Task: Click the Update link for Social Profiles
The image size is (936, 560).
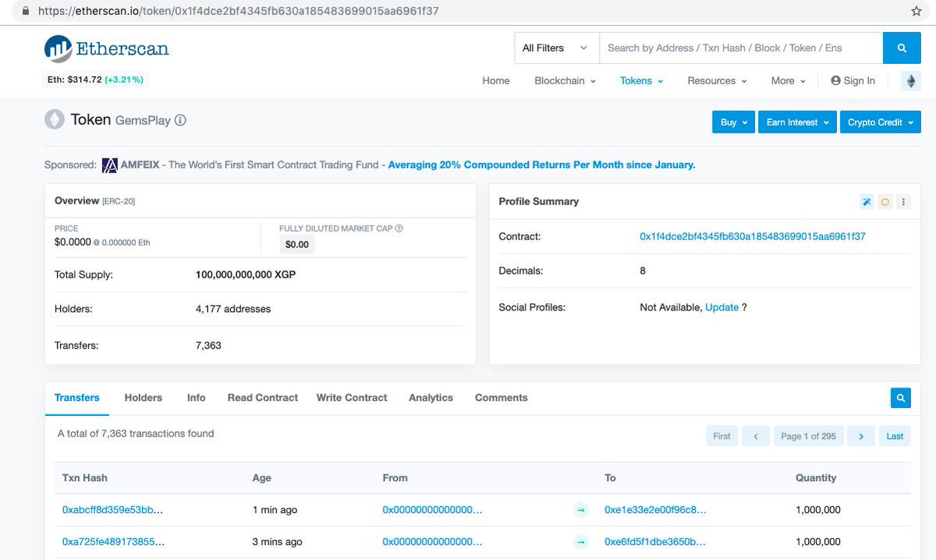Action: coord(722,307)
